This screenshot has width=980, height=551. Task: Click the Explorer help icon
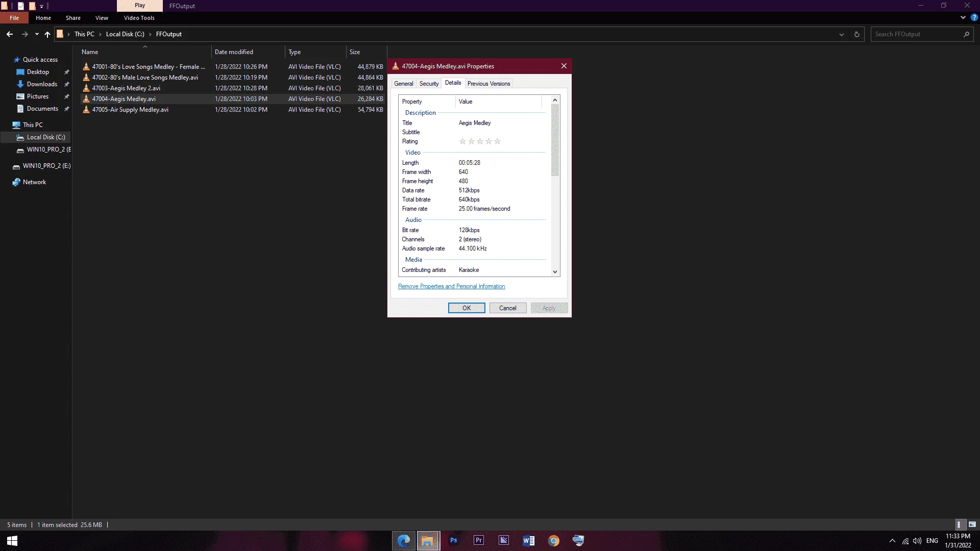[x=974, y=17]
